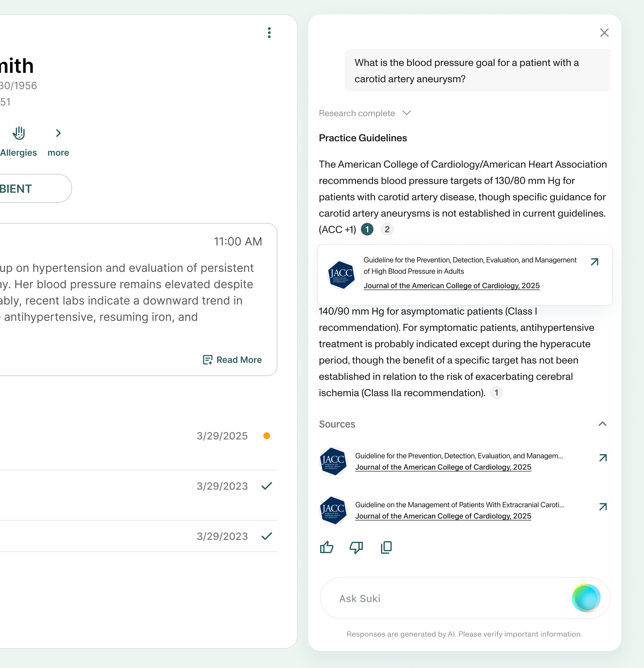The width and height of the screenshot is (644, 668).
Task: Click JACC logo of Prevention, Detection source
Action: (333, 461)
